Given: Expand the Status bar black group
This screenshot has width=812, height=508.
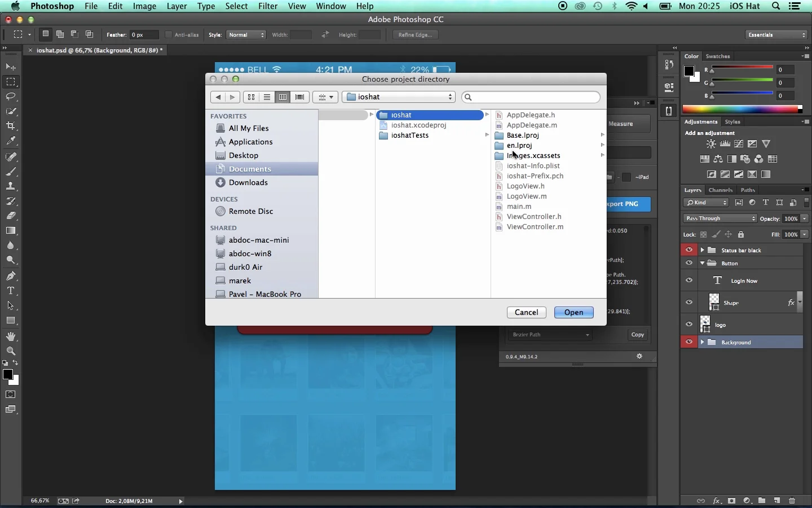Looking at the screenshot, I should click(x=703, y=249).
